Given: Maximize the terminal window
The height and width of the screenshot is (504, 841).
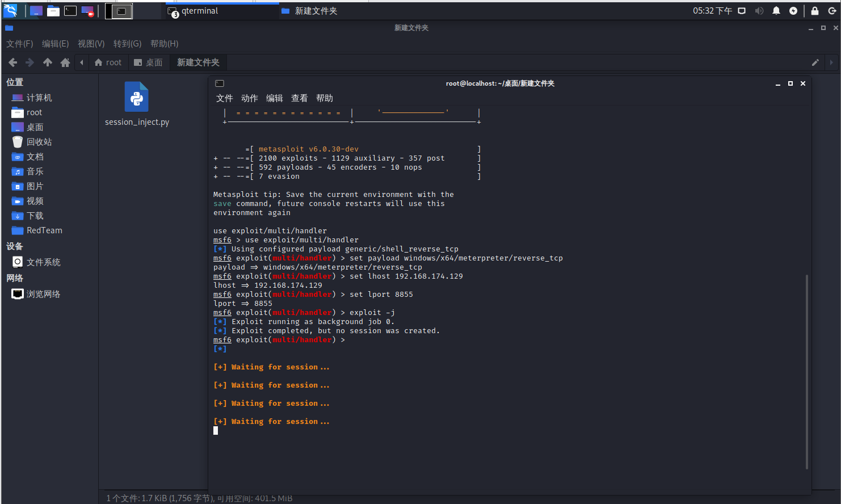Looking at the screenshot, I should (790, 83).
